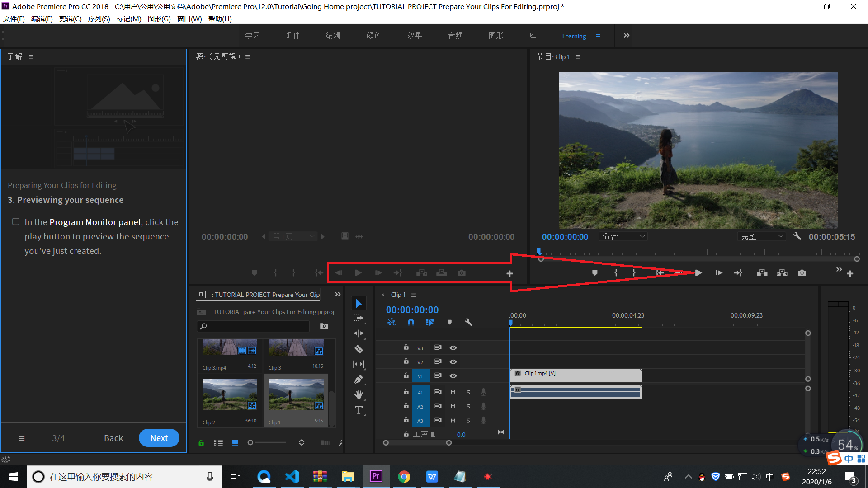
Task: Click the Next button in tutorial
Action: pyautogui.click(x=159, y=438)
